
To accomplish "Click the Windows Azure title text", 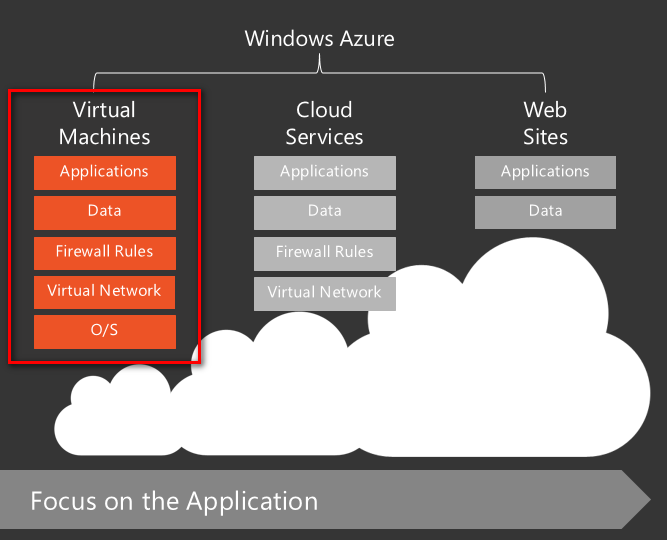I will tap(319, 39).
